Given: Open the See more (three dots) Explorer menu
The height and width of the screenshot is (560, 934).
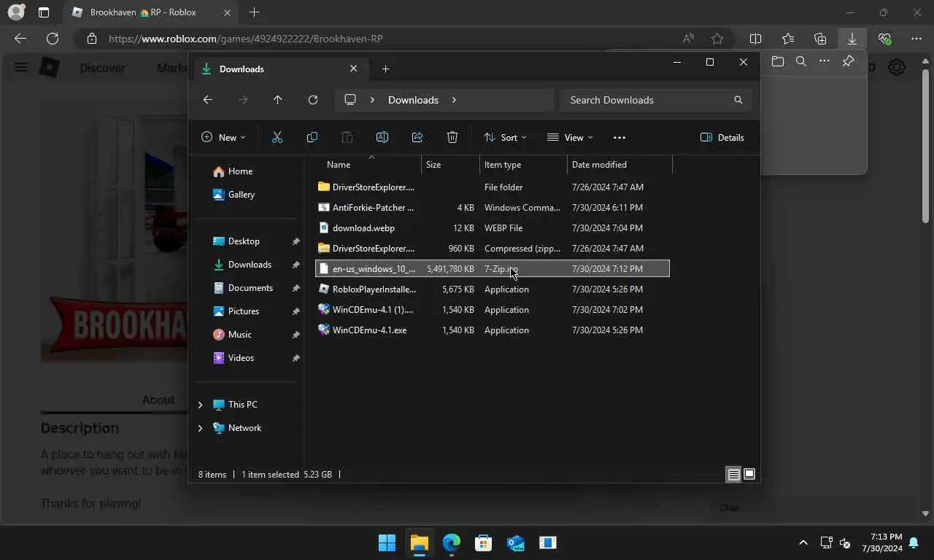Looking at the screenshot, I should (620, 137).
